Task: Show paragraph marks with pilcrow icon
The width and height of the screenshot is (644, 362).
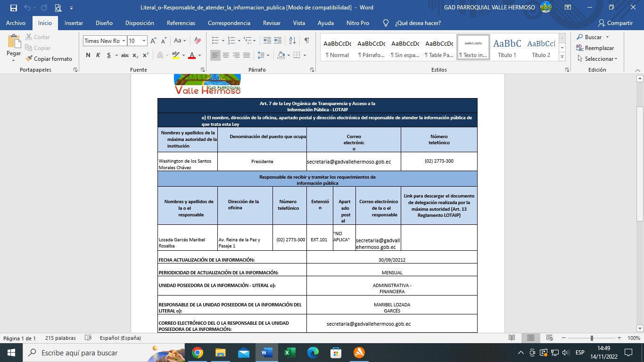Action: 306,41
